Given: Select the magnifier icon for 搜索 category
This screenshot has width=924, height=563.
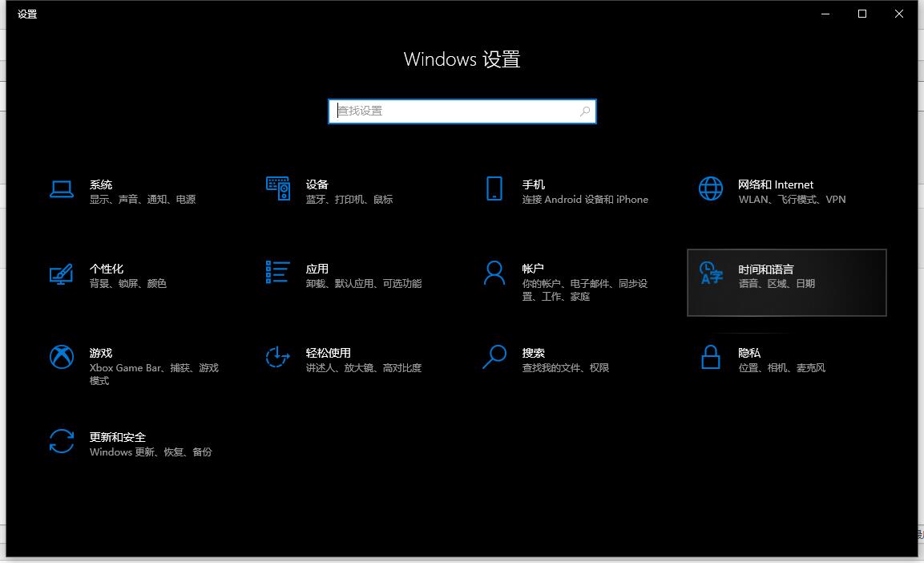Looking at the screenshot, I should tap(494, 357).
